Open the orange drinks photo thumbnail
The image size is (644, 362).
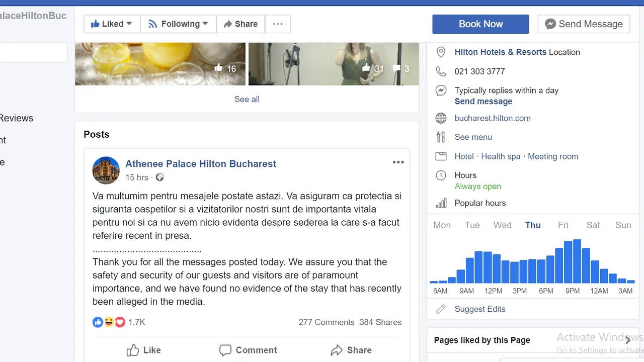point(160,64)
